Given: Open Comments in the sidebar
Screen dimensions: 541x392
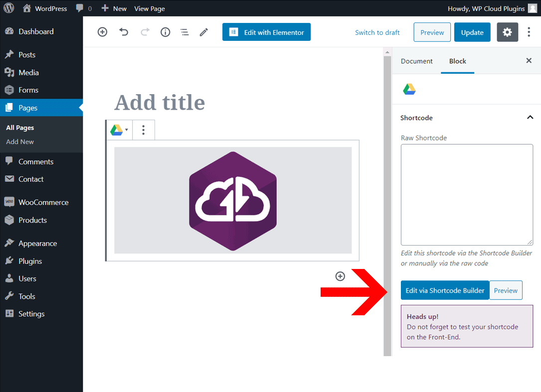Looking at the screenshot, I should tap(41, 162).
